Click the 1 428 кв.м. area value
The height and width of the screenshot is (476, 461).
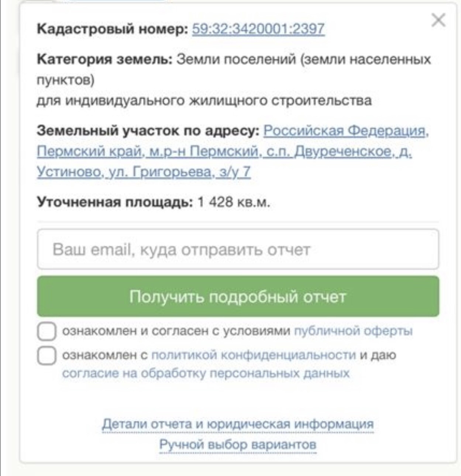234,202
